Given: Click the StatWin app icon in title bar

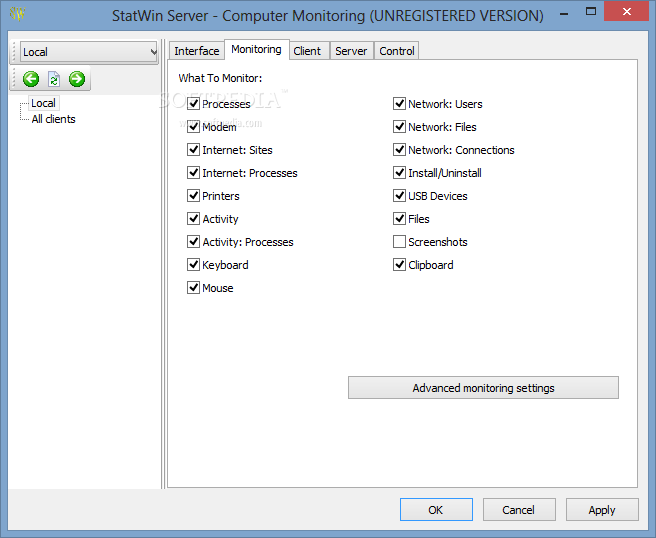Looking at the screenshot, I should [x=17, y=14].
